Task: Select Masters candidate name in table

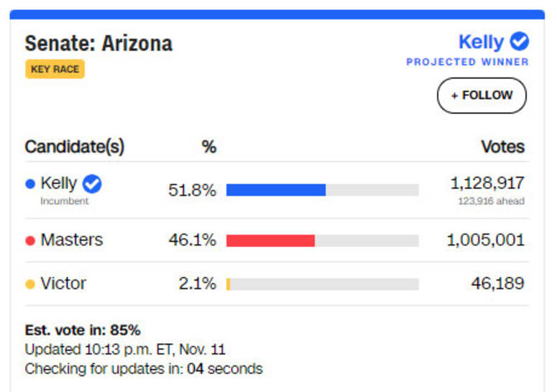Action: point(71,241)
